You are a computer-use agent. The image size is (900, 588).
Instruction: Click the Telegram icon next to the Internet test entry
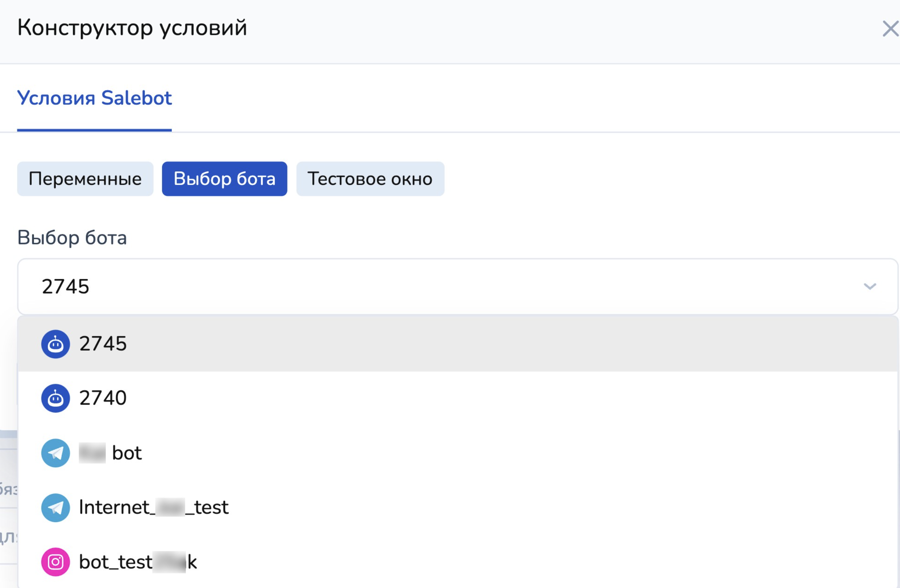point(56,508)
